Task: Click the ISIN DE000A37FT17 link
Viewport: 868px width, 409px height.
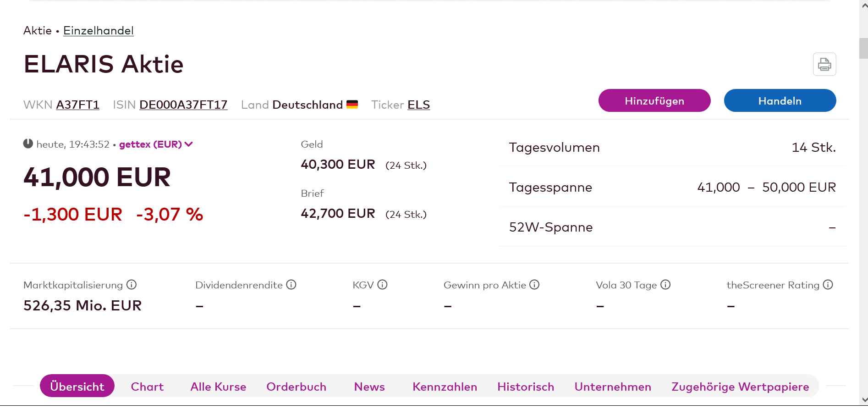Action: tap(183, 105)
